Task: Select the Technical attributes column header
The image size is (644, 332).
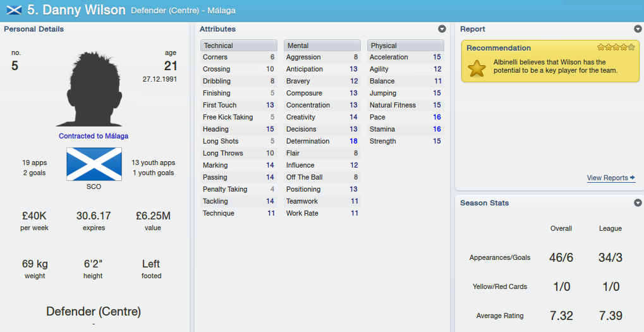Action: (x=239, y=45)
